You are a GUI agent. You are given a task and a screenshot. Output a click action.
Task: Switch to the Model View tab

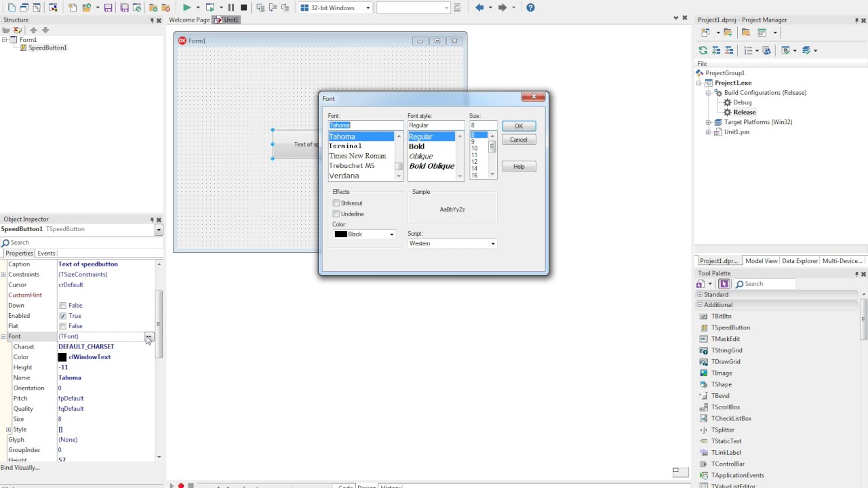[761, 261]
